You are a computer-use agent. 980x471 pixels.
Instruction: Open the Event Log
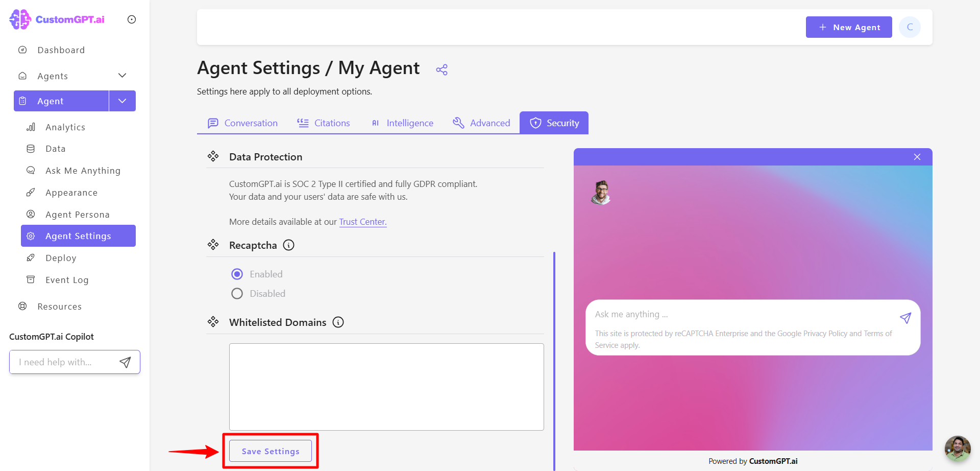[67, 280]
